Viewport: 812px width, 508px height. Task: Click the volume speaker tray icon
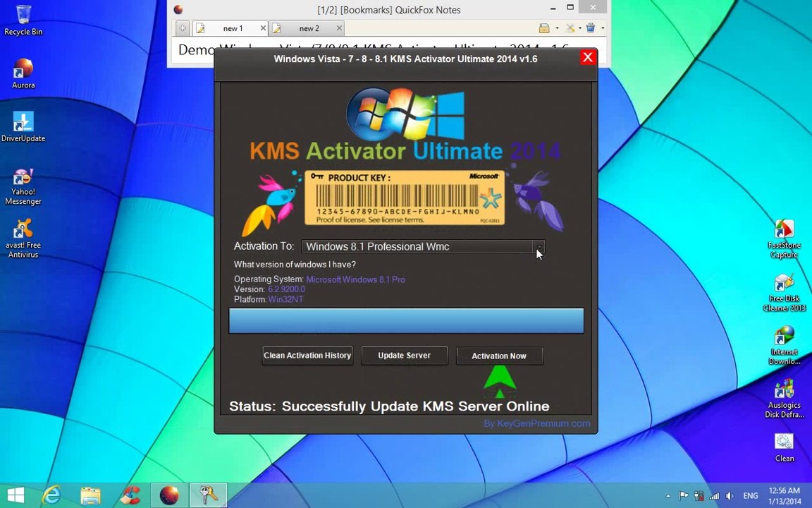tap(730, 496)
